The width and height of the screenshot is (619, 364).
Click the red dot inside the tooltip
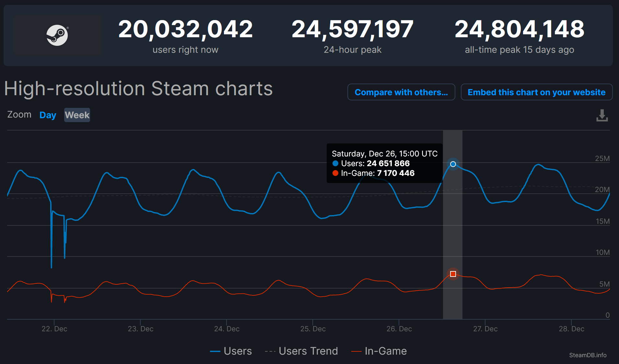(x=335, y=173)
